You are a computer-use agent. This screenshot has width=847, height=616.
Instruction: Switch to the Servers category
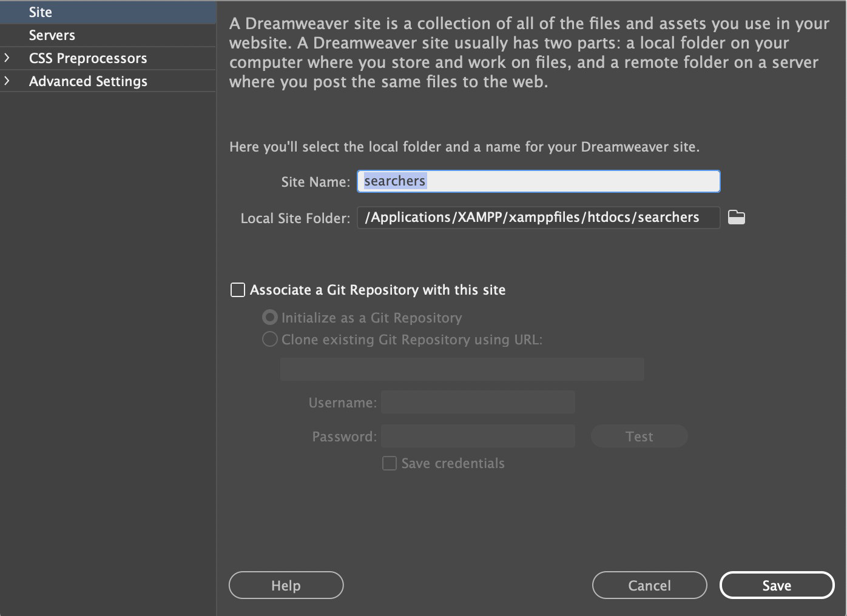point(52,35)
